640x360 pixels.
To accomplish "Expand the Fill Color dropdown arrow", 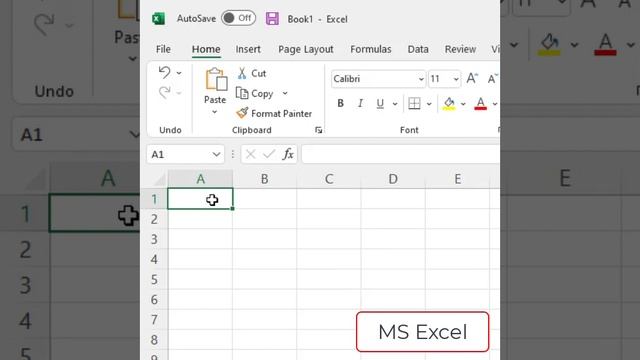I will 463,104.
